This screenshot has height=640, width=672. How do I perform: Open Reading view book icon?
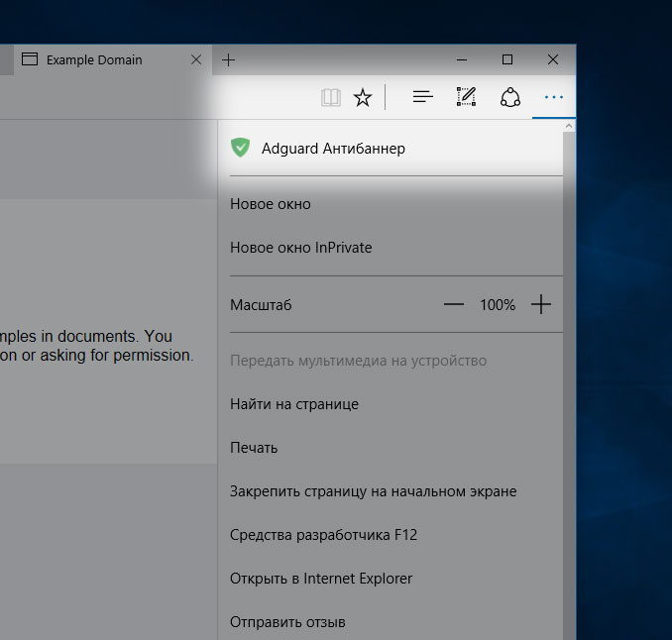coord(331,98)
